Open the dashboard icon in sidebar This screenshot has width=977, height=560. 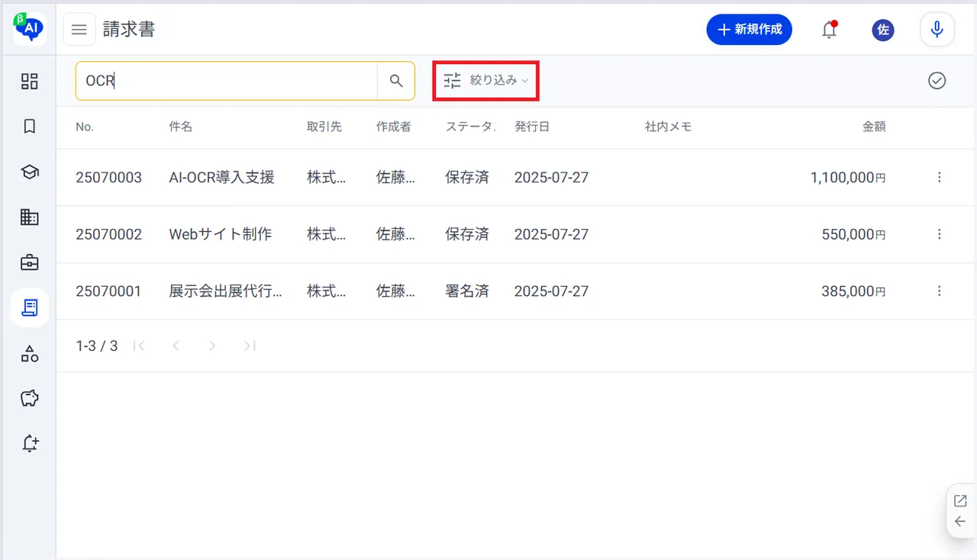tap(29, 82)
